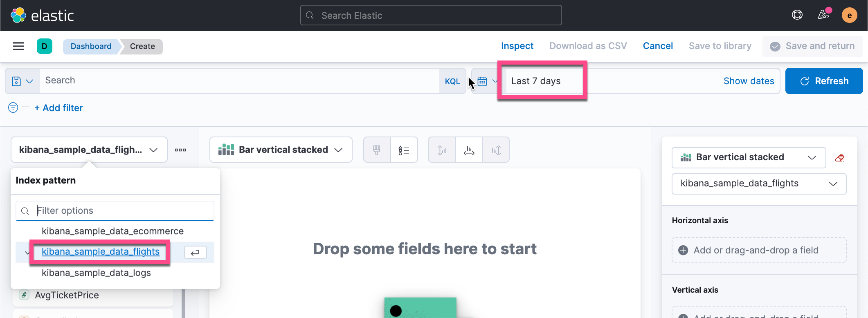This screenshot has height=318, width=868.
Task: Click Drop some fields here to start
Action: (425, 249)
